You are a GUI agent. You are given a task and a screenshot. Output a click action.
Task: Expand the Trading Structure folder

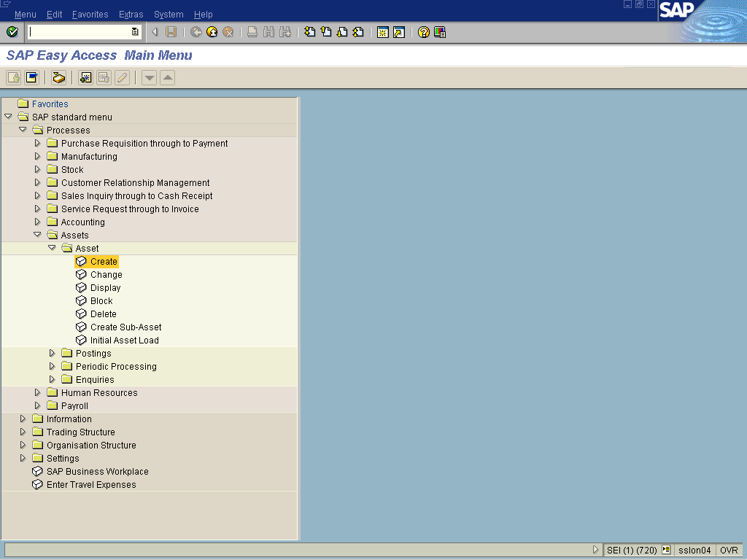coord(23,432)
